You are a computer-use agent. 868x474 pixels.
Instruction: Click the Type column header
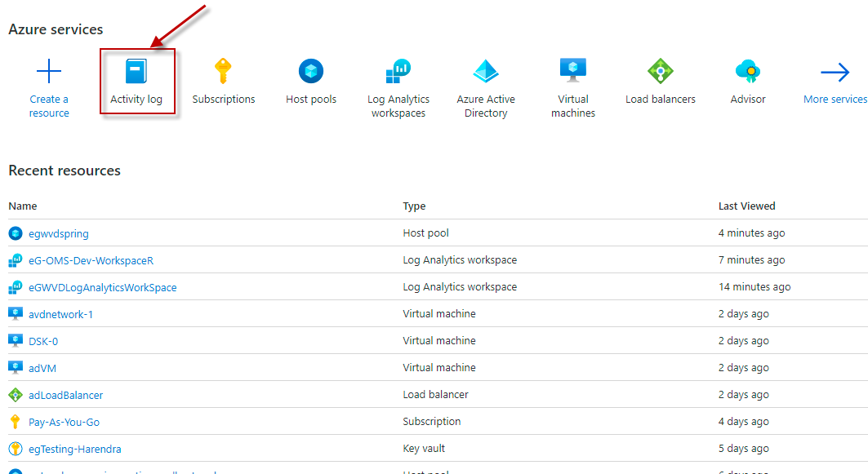pos(414,206)
